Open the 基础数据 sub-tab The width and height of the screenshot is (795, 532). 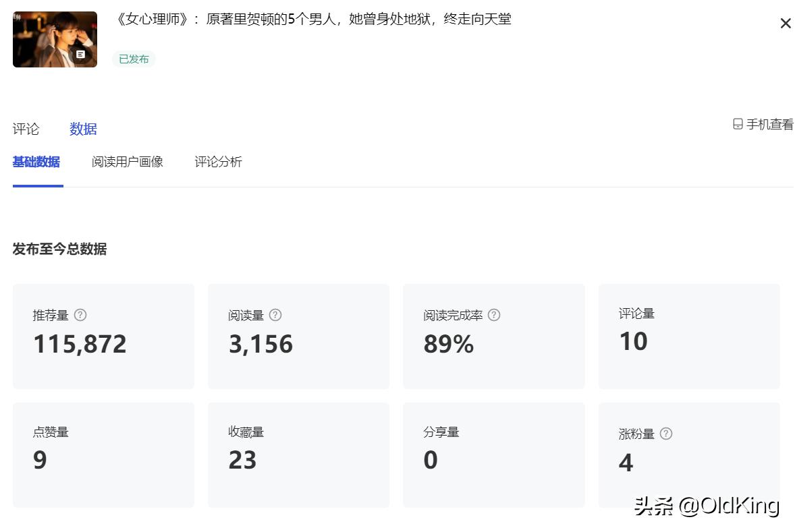pos(36,162)
